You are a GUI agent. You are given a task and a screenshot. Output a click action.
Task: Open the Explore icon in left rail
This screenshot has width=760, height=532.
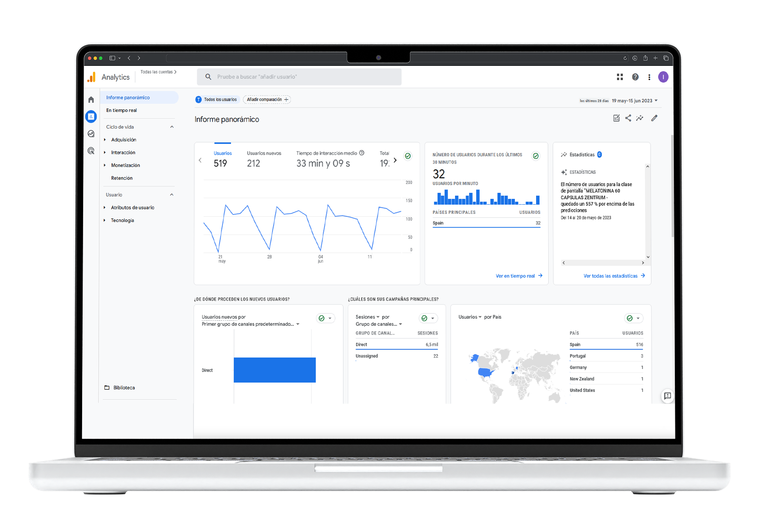pos(91,134)
